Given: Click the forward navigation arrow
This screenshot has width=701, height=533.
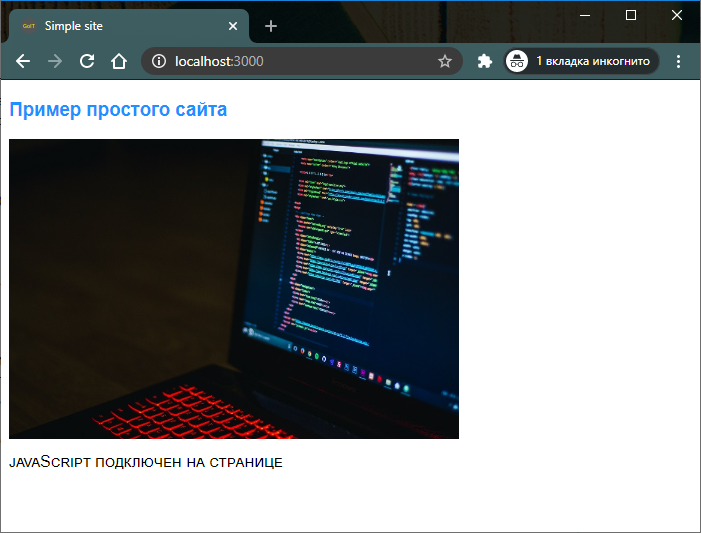Looking at the screenshot, I should click(x=55, y=61).
